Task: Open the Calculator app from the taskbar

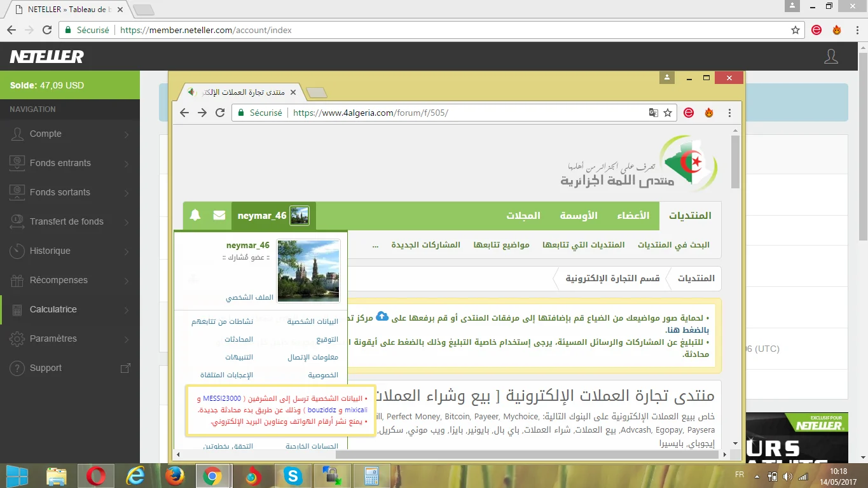Action: pyautogui.click(x=371, y=476)
